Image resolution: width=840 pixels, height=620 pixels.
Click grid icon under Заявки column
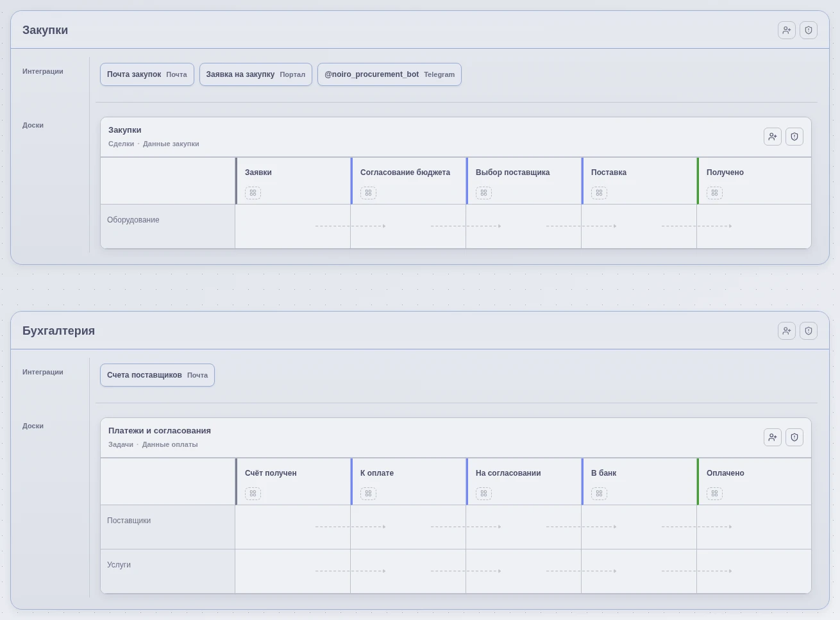coord(253,193)
